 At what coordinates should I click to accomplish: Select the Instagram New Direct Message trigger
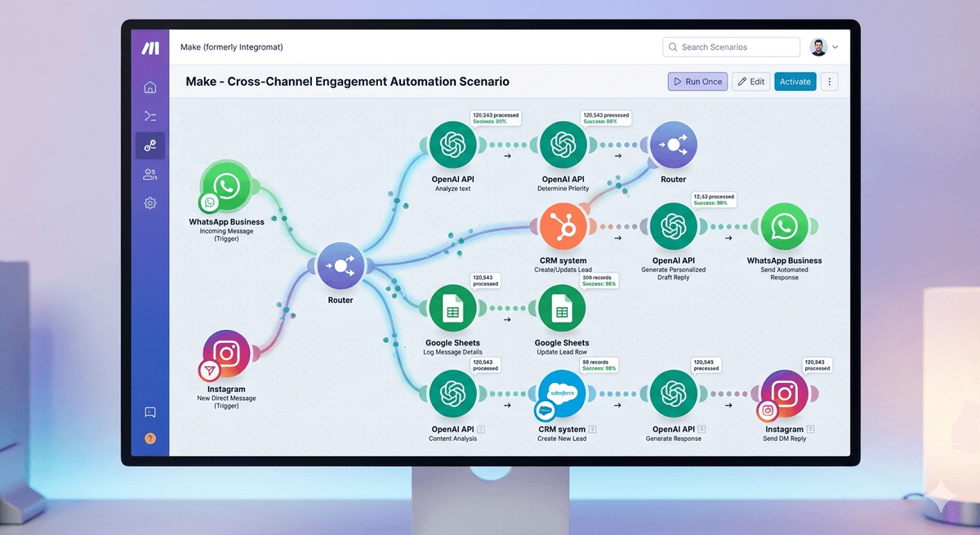pyautogui.click(x=226, y=354)
